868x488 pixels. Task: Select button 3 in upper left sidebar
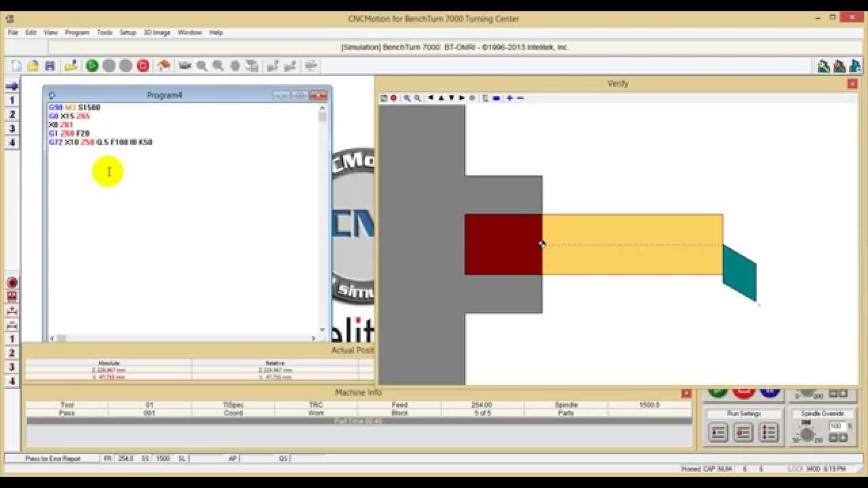pyautogui.click(x=12, y=129)
